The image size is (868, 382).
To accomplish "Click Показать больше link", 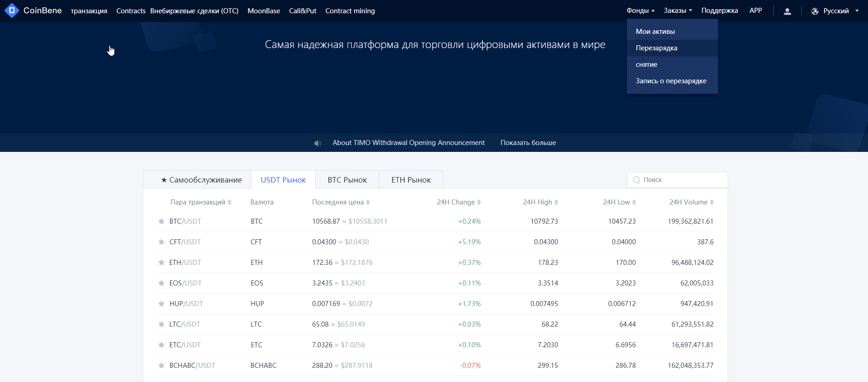I will 528,143.
